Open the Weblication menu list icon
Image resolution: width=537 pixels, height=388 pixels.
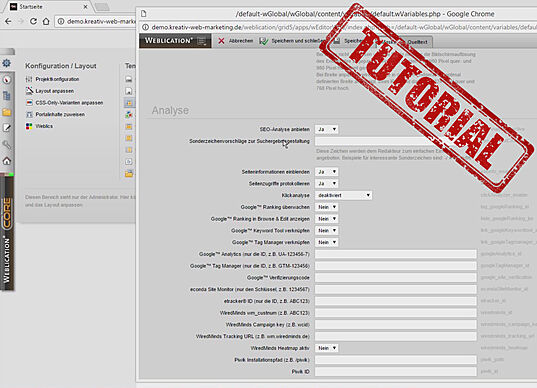click(x=202, y=41)
